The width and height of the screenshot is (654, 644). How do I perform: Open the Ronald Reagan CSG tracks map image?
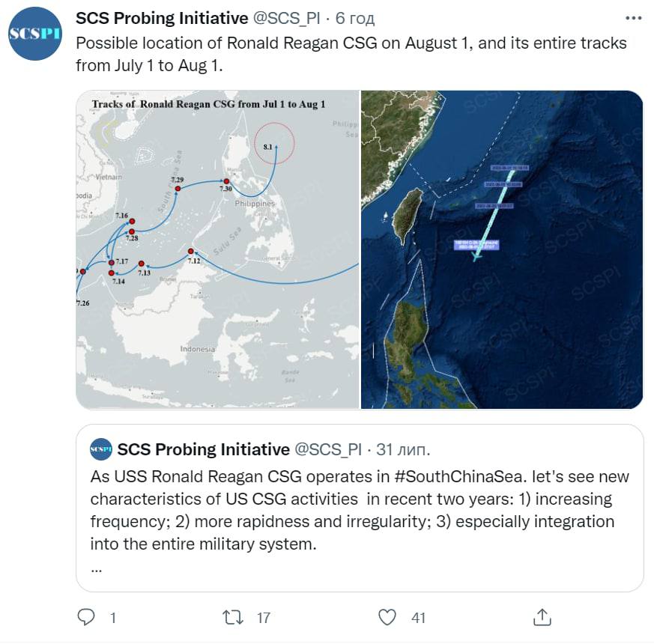click(x=217, y=249)
